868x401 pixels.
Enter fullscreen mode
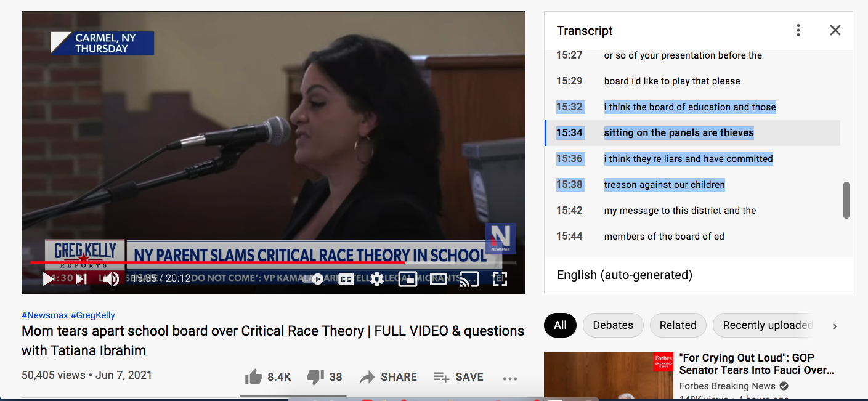[x=500, y=279]
